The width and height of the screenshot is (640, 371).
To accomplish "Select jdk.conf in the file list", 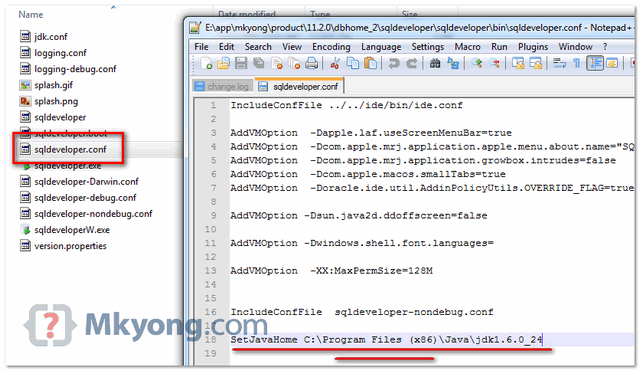I will tap(51, 37).
